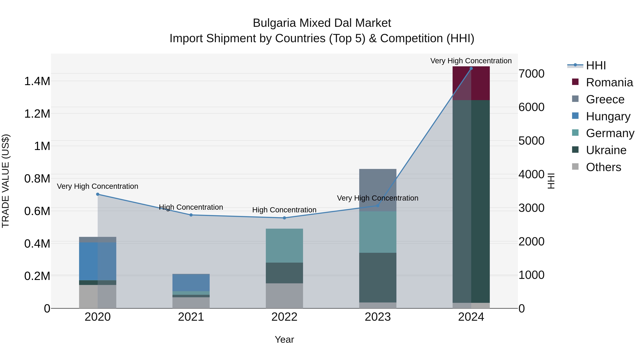The image size is (644, 362).
Task: Click the Romania dark red legend swatch
Action: (x=575, y=82)
